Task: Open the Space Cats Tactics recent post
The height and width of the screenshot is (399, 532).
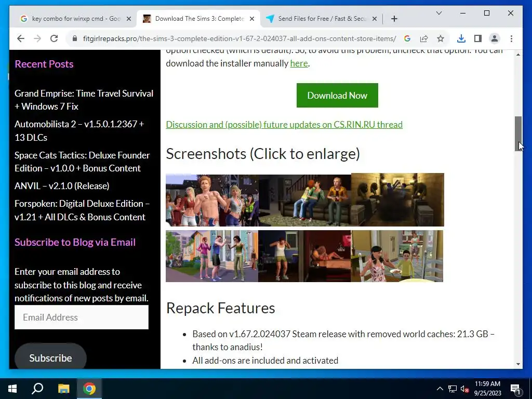Action: coord(82,162)
